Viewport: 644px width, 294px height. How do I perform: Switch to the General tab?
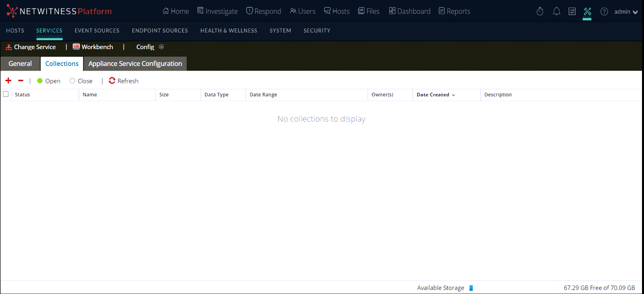coord(20,64)
